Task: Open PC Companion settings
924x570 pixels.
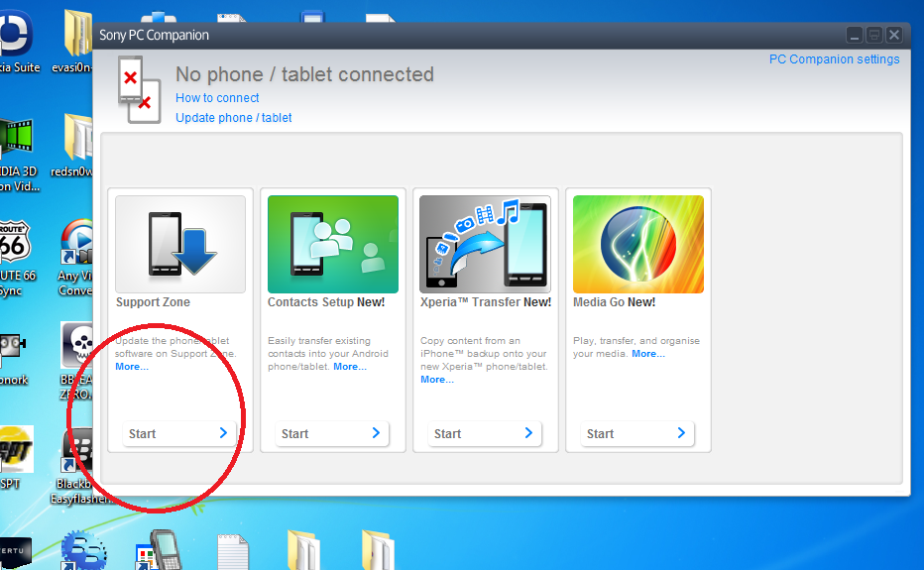Action: [834, 58]
